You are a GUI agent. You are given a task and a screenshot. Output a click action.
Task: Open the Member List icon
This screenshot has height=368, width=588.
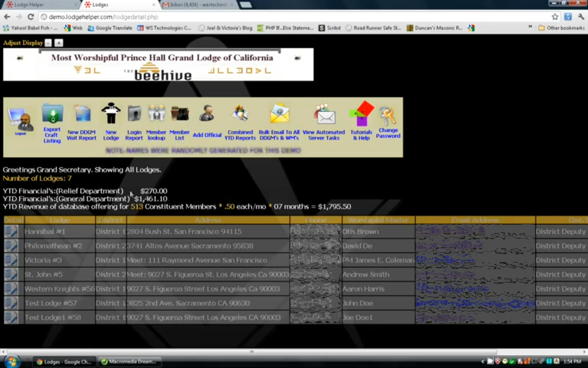click(180, 114)
